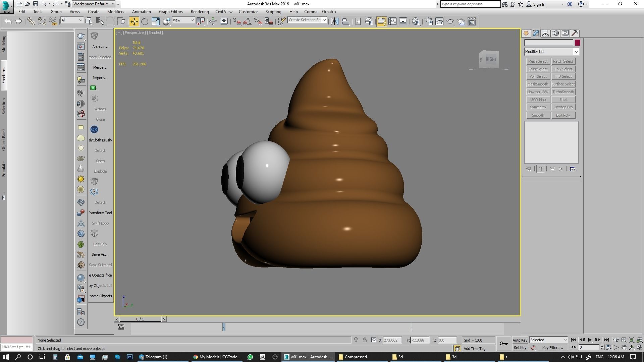Select the Move transform tool

pos(134,21)
